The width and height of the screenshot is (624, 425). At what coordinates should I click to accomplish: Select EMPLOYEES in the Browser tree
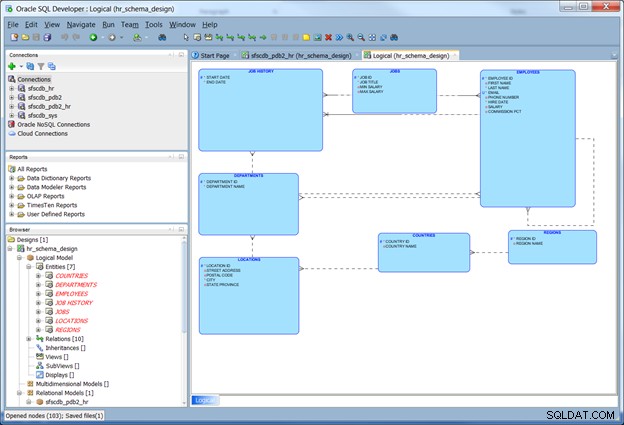click(x=72, y=294)
